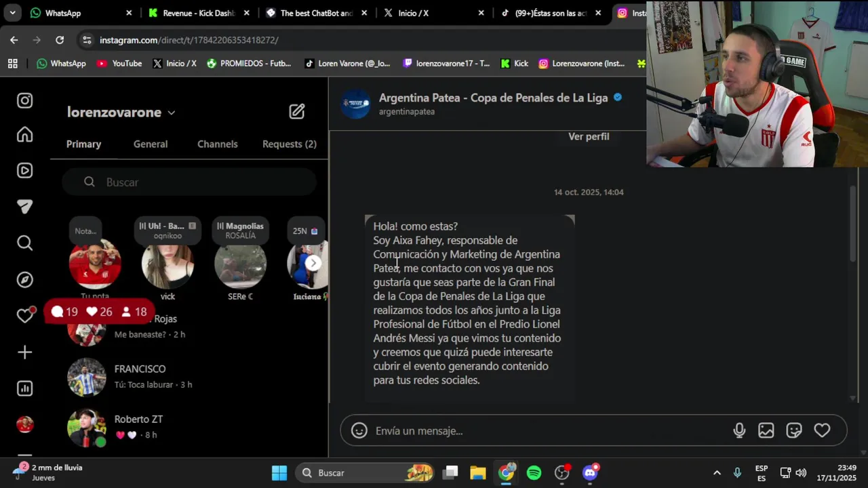Click the browser address bar URL
868x488 pixels.
pos(189,40)
